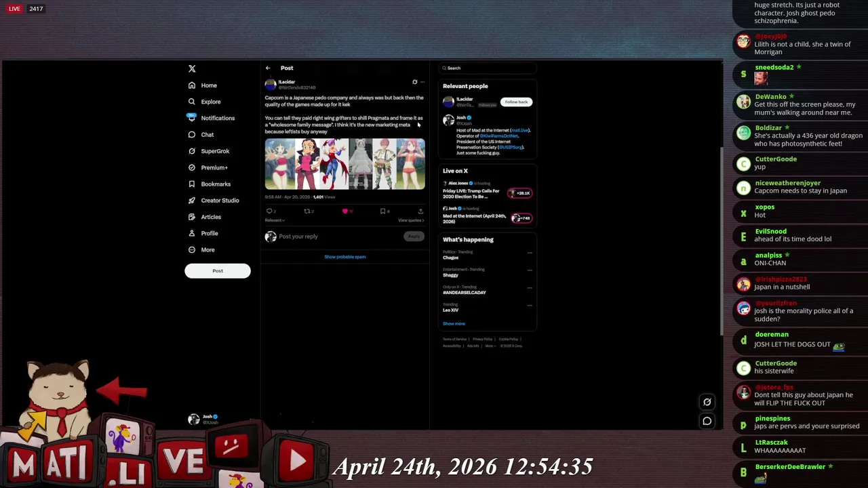
Task: Select Profile in the navigation menu
Action: [x=210, y=233]
